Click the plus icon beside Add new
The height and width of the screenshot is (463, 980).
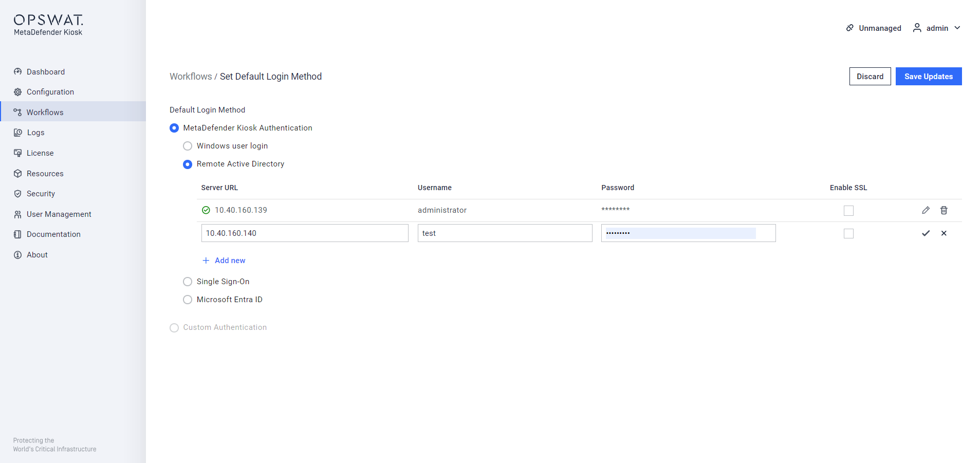(206, 261)
